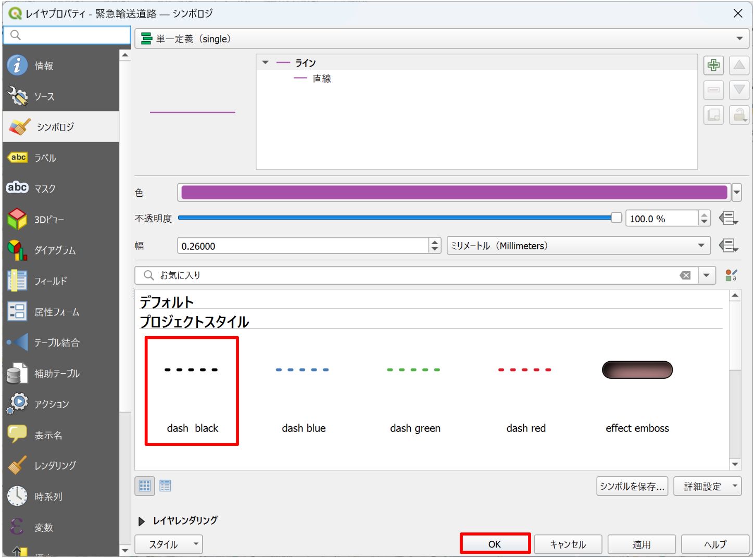Move the symbol layer down with the triangle icon

coord(739,90)
